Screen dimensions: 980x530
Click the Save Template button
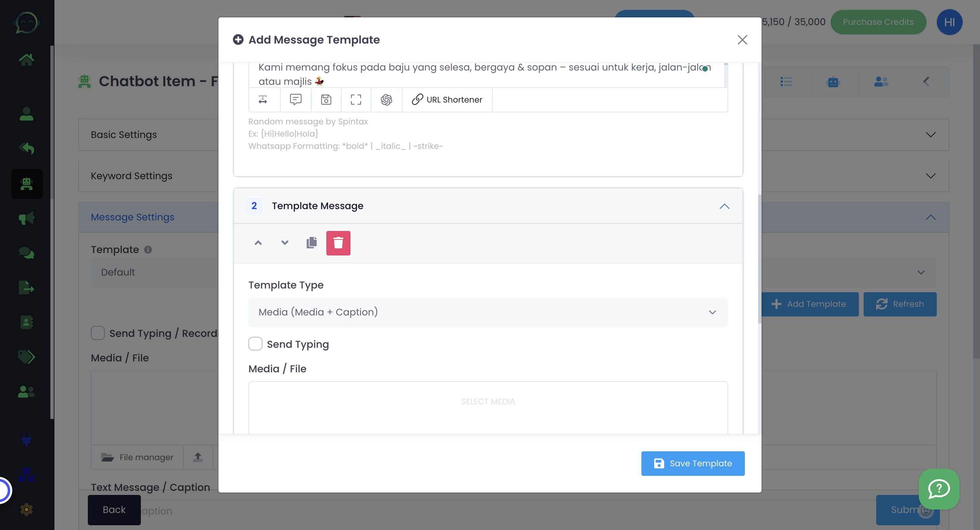click(692, 463)
